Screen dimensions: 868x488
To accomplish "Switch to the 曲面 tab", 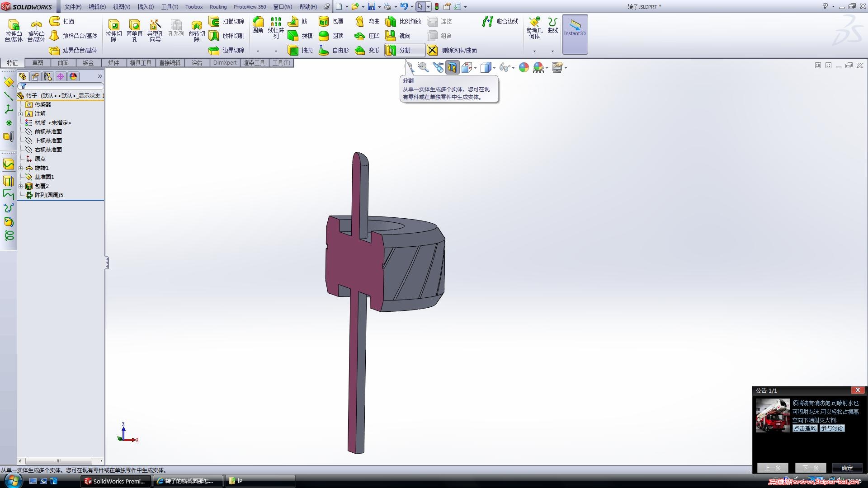I will pyautogui.click(x=63, y=63).
